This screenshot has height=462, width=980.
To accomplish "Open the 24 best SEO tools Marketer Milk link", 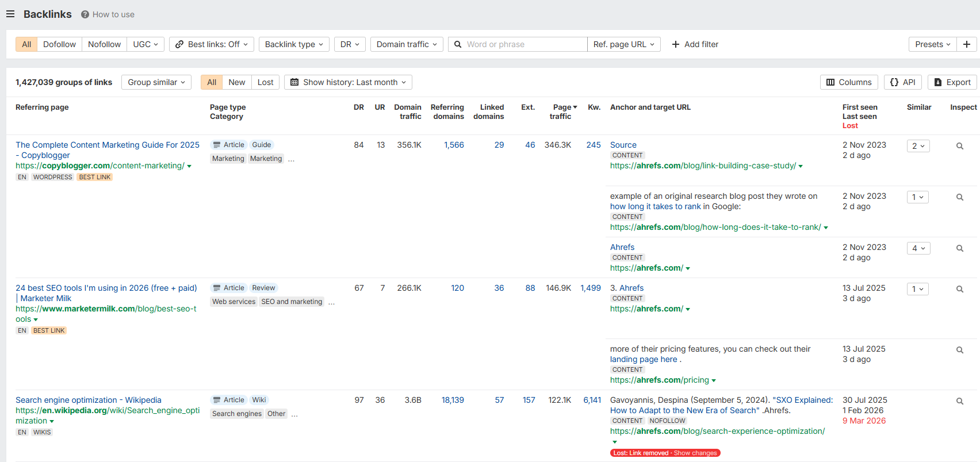I will point(106,293).
